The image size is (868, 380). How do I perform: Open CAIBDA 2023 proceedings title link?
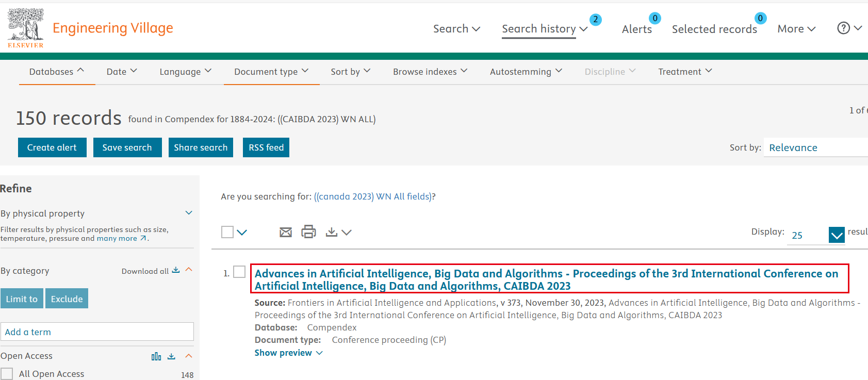pos(547,279)
